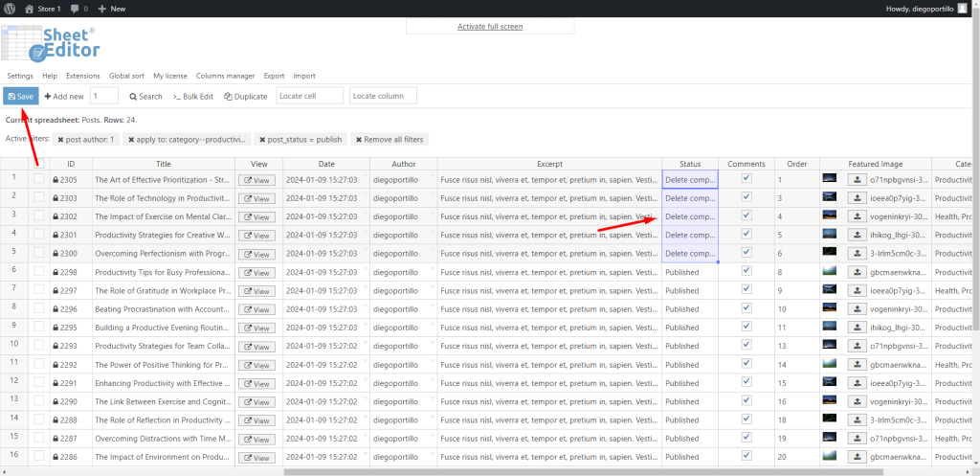This screenshot has height=476, width=980.
Task: Open Status cell of post 2305
Action: click(x=690, y=180)
